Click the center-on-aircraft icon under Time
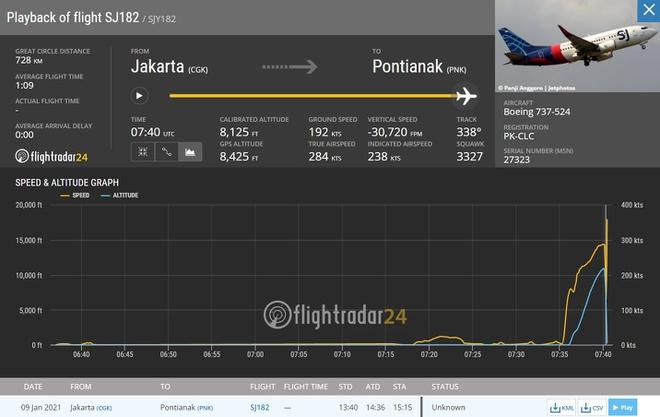 click(x=143, y=152)
